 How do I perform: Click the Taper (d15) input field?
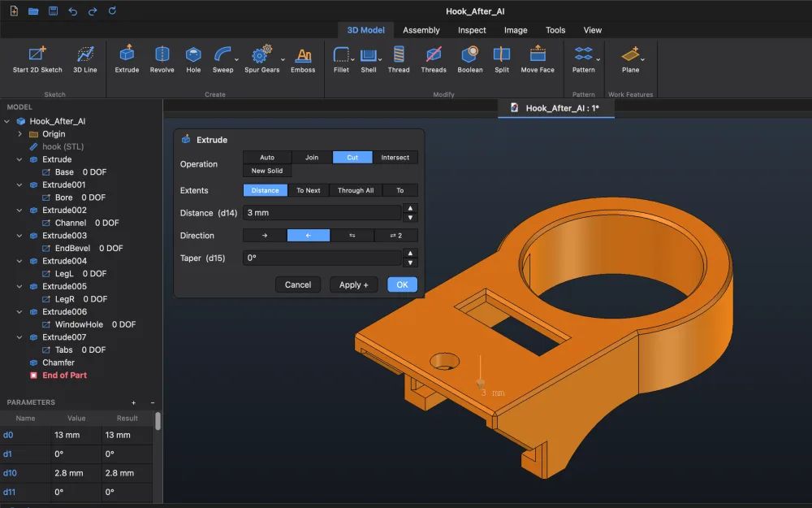coord(322,258)
